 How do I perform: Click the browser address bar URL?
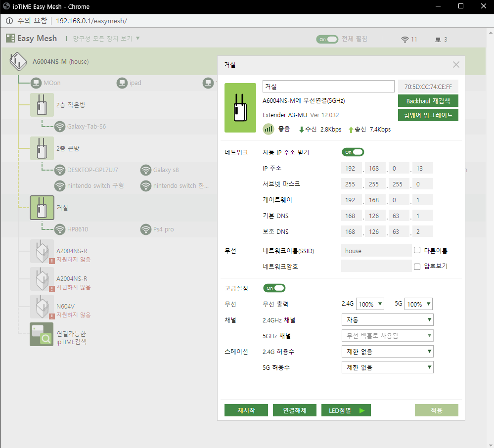[x=91, y=21]
